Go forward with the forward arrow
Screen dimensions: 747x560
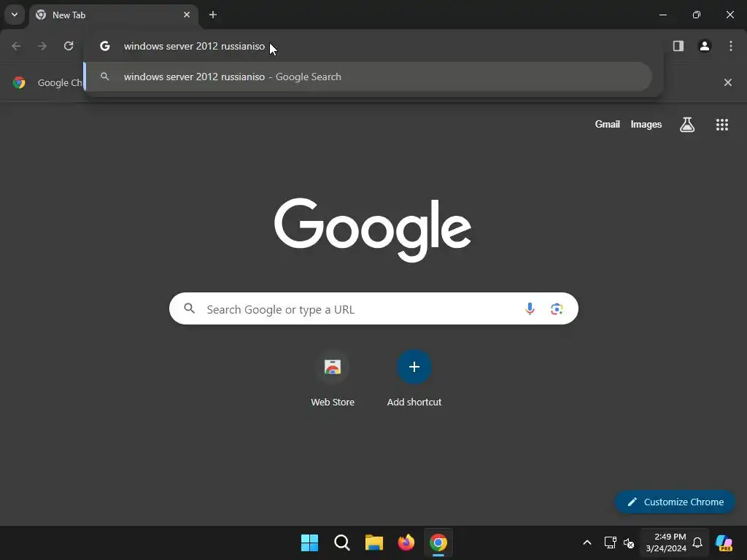coord(42,46)
